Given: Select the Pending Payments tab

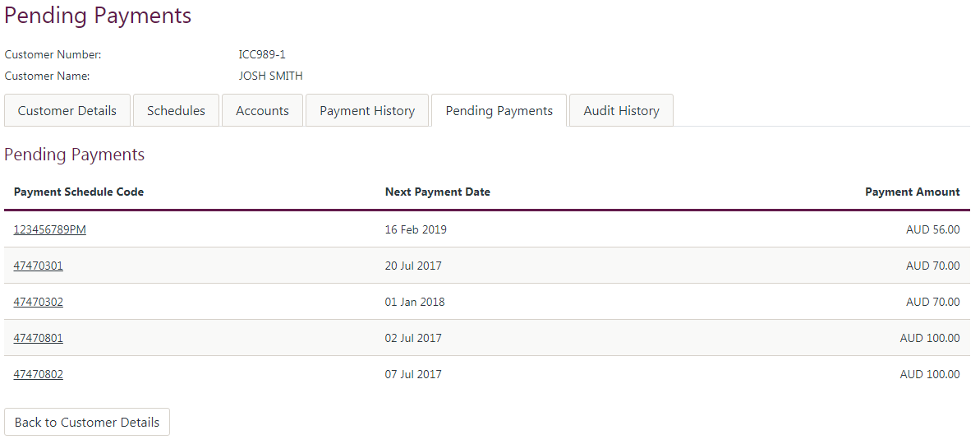Looking at the screenshot, I should click(499, 111).
